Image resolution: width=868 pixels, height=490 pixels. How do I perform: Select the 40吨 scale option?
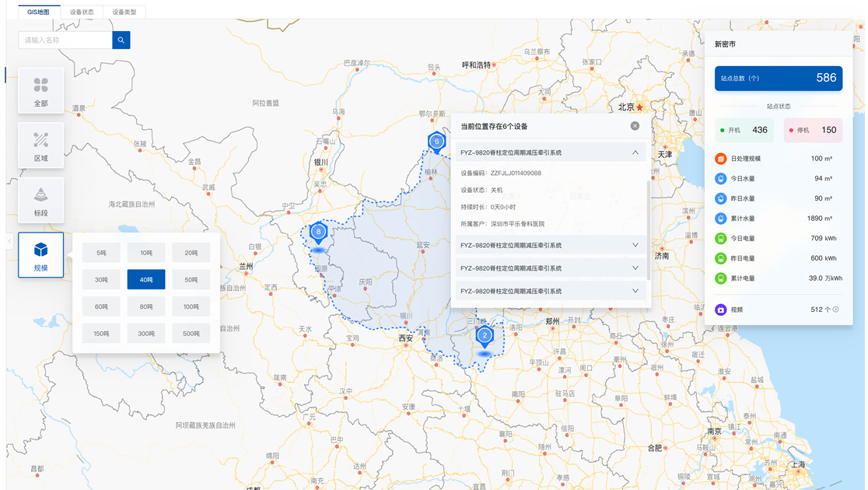(145, 279)
